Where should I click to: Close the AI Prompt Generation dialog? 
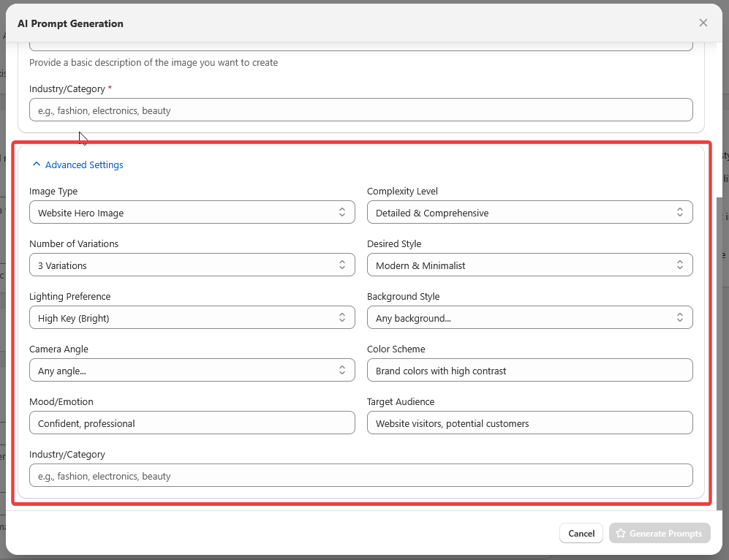[703, 23]
